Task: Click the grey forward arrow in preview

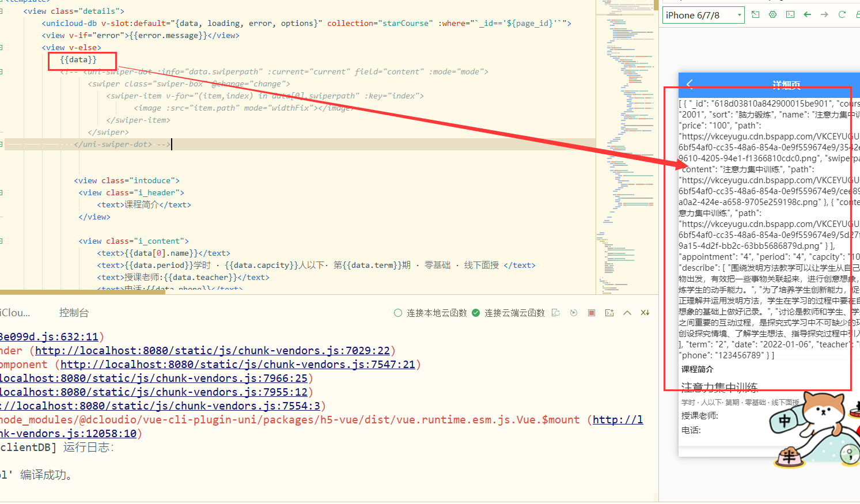Action: pyautogui.click(x=824, y=14)
